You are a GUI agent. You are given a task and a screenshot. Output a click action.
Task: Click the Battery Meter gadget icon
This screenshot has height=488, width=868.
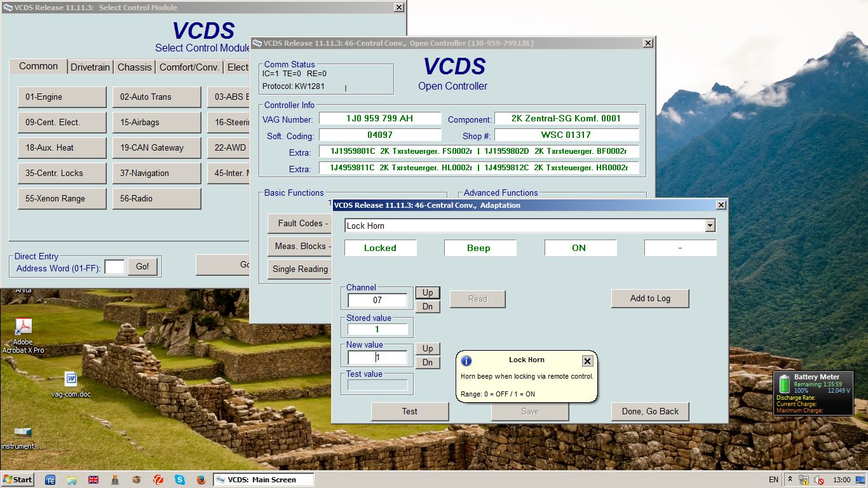785,384
